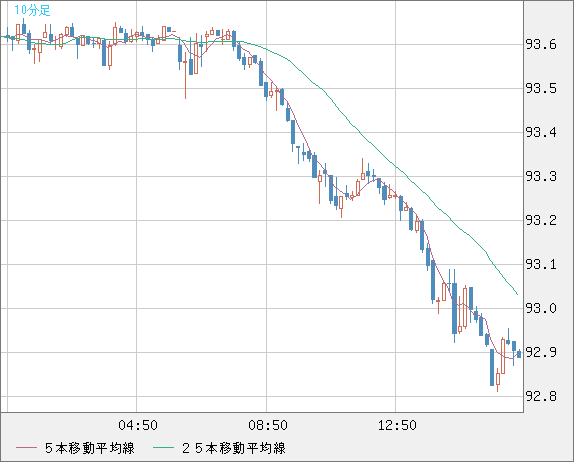
Task: Click the 93.3 price axis label
Action: point(541,176)
